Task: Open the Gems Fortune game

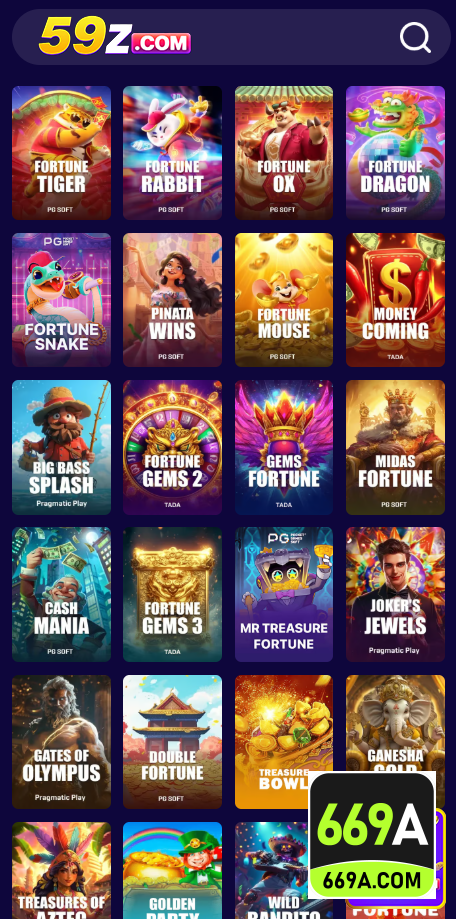Action: pyautogui.click(x=284, y=447)
